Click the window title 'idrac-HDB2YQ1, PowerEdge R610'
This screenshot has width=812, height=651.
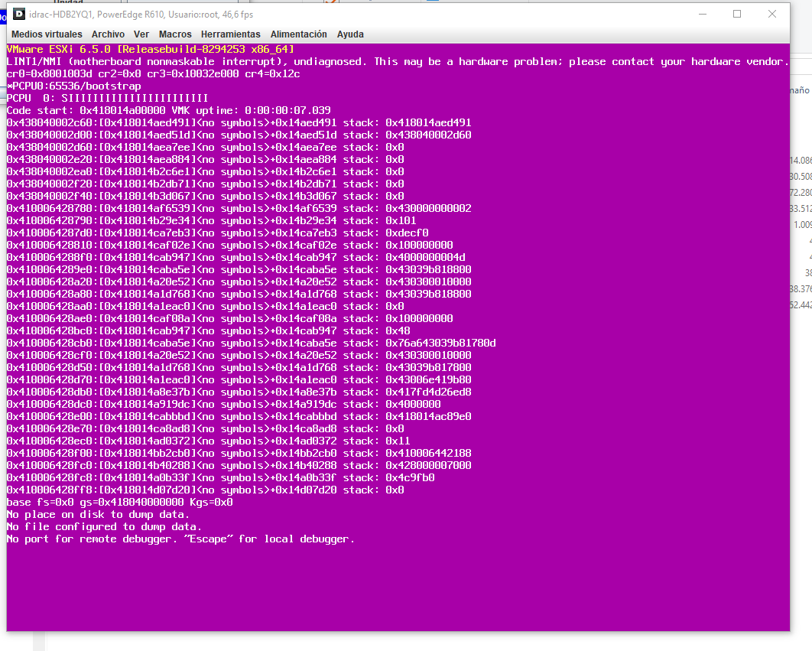click(x=96, y=15)
